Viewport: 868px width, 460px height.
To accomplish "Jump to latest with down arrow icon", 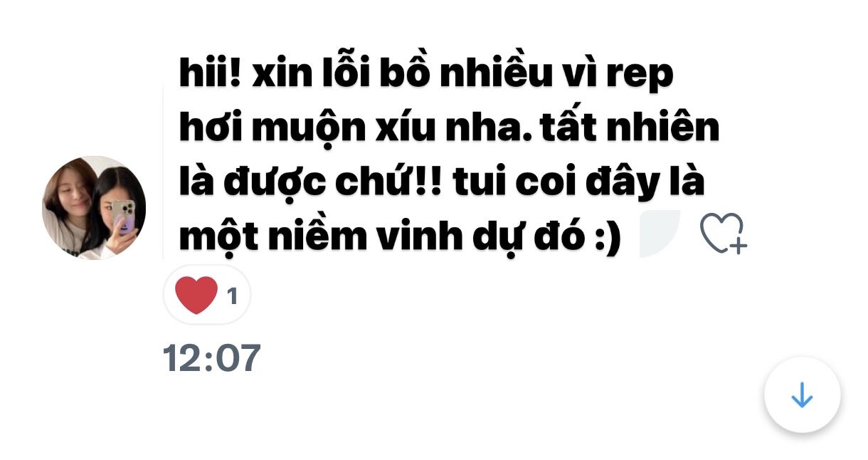I will click(x=803, y=394).
